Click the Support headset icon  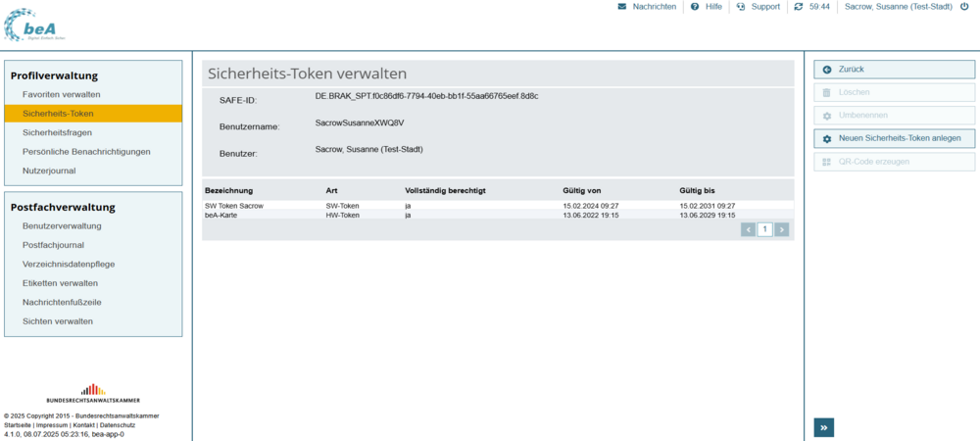pos(741,7)
